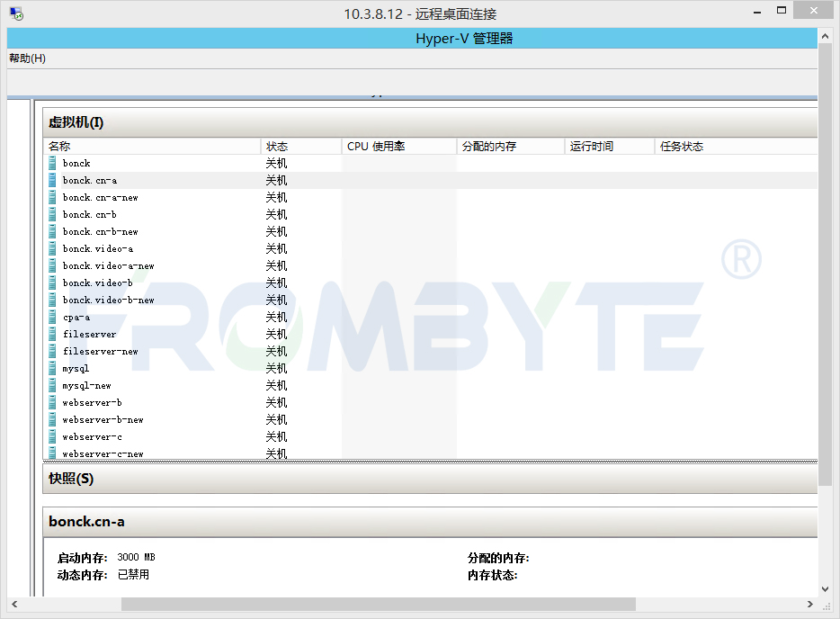840x619 pixels.
Task: Select the mysql-new virtual machine row
Action: (87, 386)
